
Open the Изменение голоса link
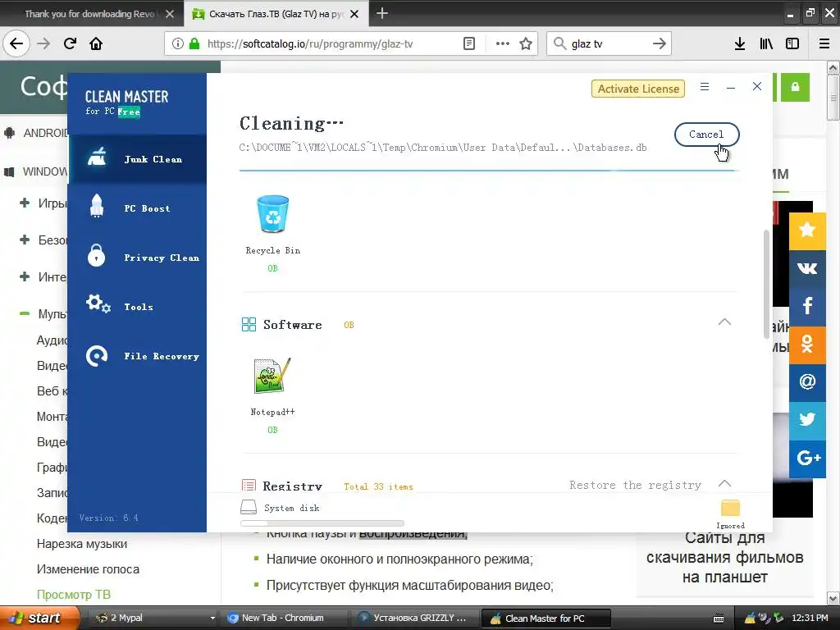pyautogui.click(x=88, y=569)
